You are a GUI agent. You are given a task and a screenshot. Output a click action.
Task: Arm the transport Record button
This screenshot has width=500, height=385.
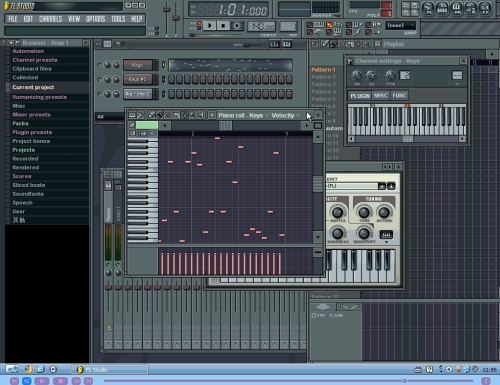237,25
